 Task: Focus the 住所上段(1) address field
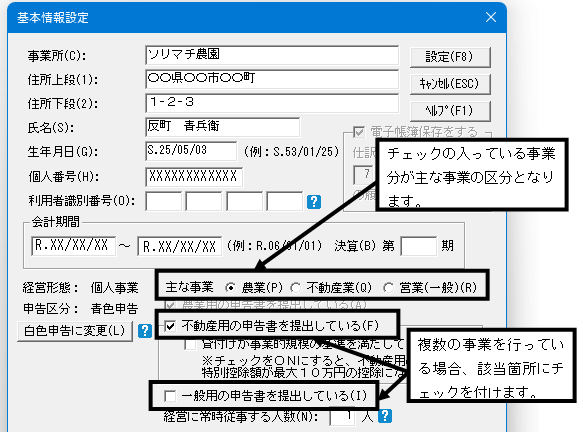272,79
